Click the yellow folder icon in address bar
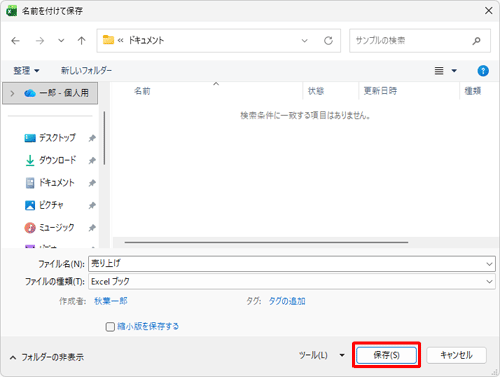The width and height of the screenshot is (500, 377). click(x=108, y=40)
